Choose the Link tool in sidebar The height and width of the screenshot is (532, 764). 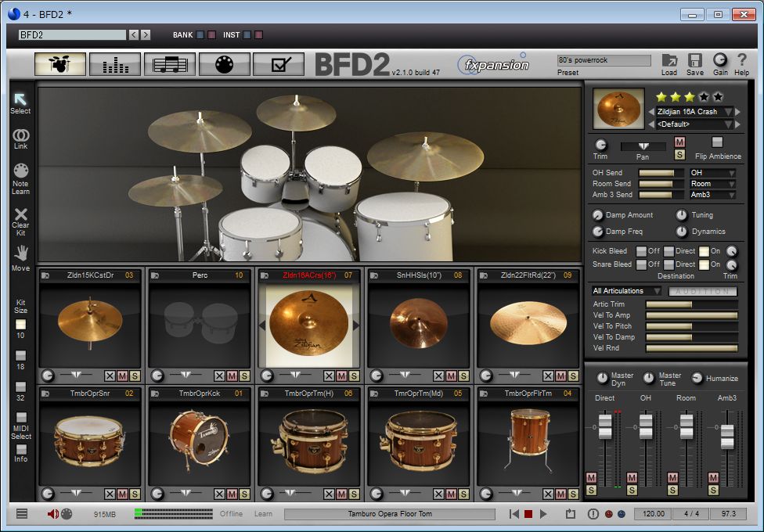pyautogui.click(x=20, y=135)
